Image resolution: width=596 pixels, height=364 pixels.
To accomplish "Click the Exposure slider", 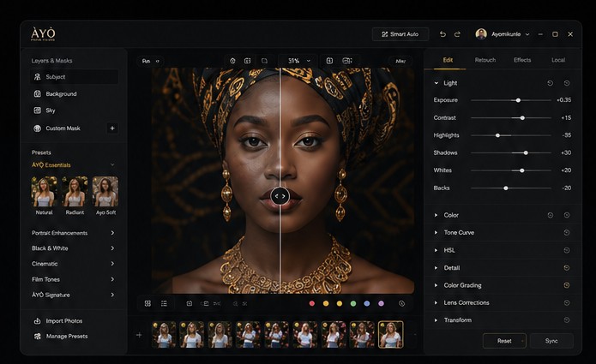I will [511, 100].
